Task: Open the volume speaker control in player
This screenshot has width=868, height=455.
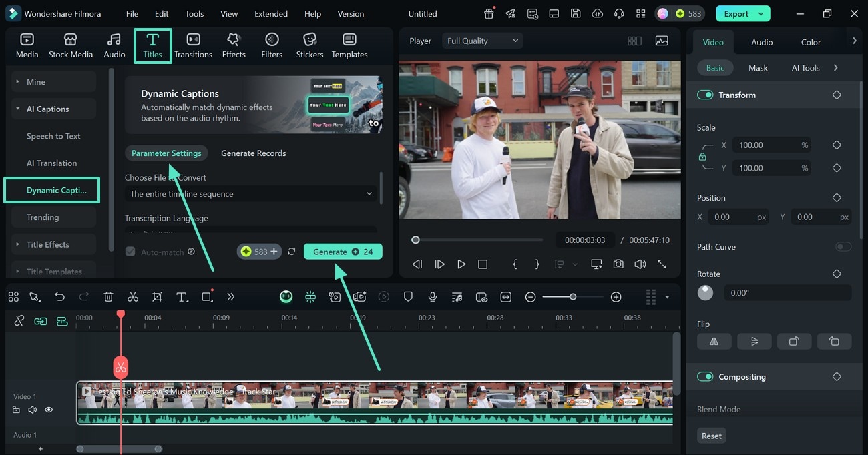Action: pos(640,264)
